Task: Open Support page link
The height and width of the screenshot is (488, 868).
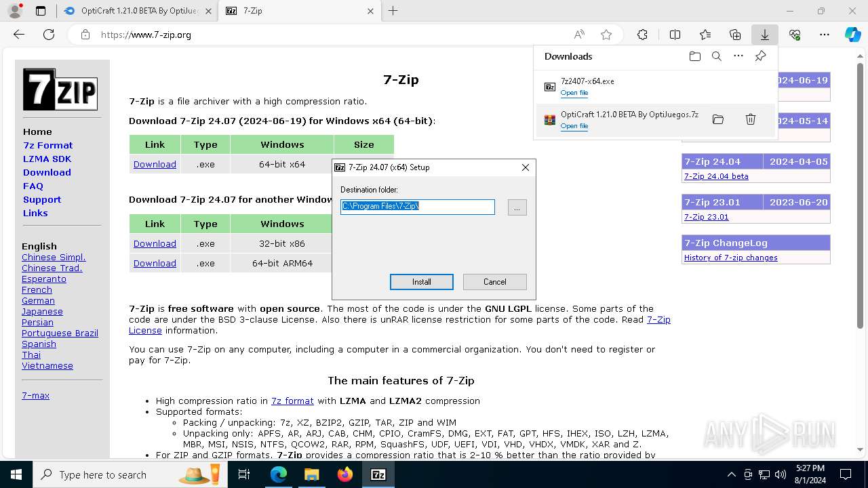Action: click(42, 199)
